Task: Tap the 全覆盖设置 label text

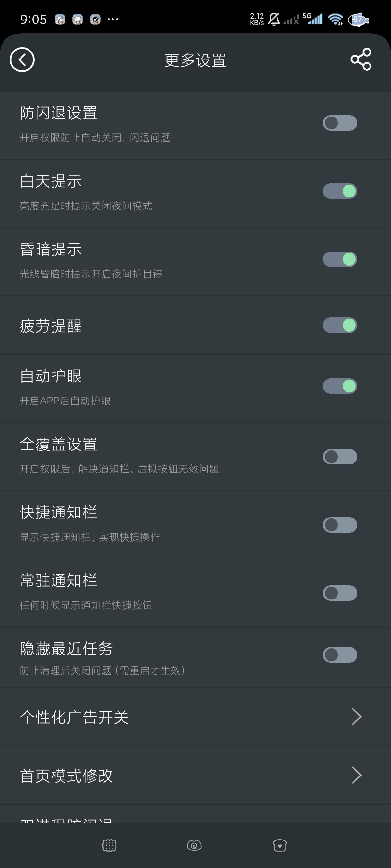Action: [x=59, y=444]
